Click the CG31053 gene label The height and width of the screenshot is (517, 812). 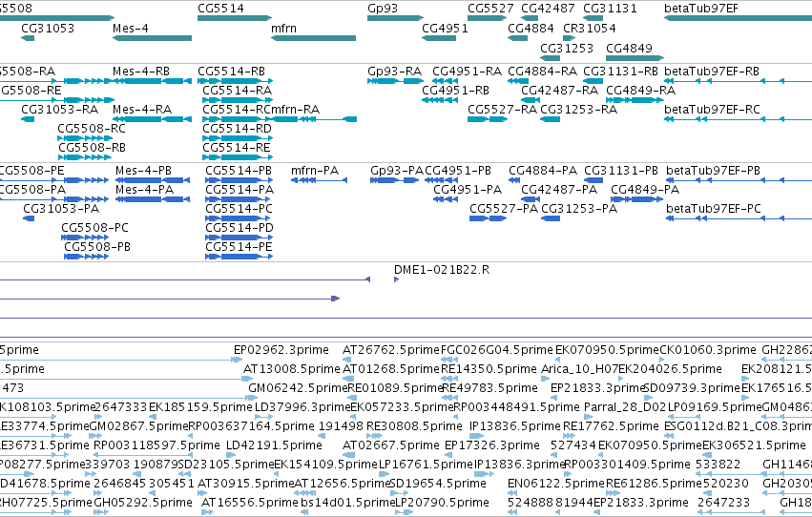48,28
